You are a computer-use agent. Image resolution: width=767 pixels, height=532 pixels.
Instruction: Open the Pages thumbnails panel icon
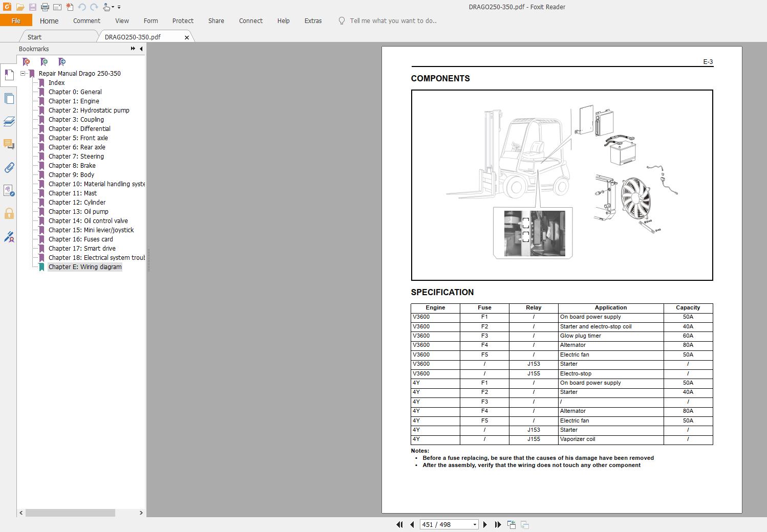click(x=9, y=98)
